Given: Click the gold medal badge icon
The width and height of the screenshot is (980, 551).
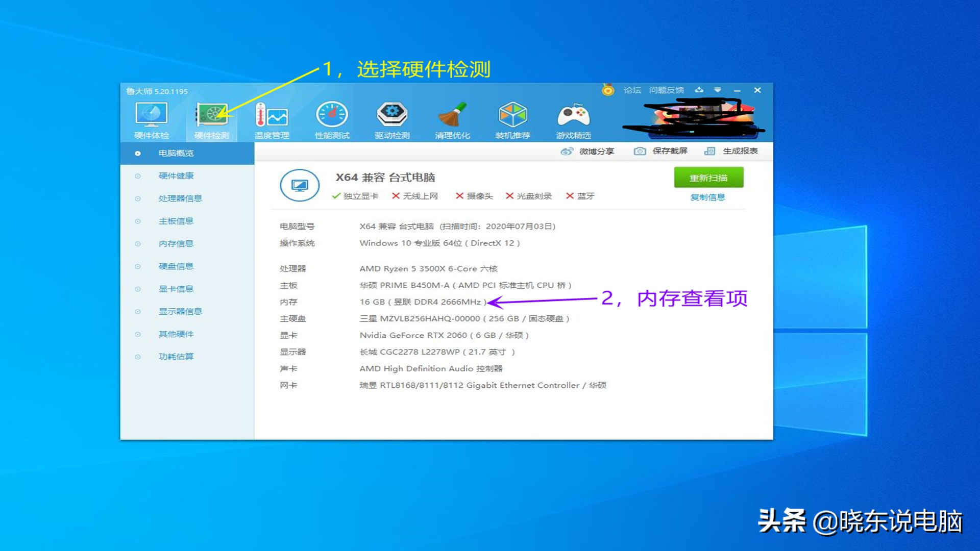Looking at the screenshot, I should [606, 90].
